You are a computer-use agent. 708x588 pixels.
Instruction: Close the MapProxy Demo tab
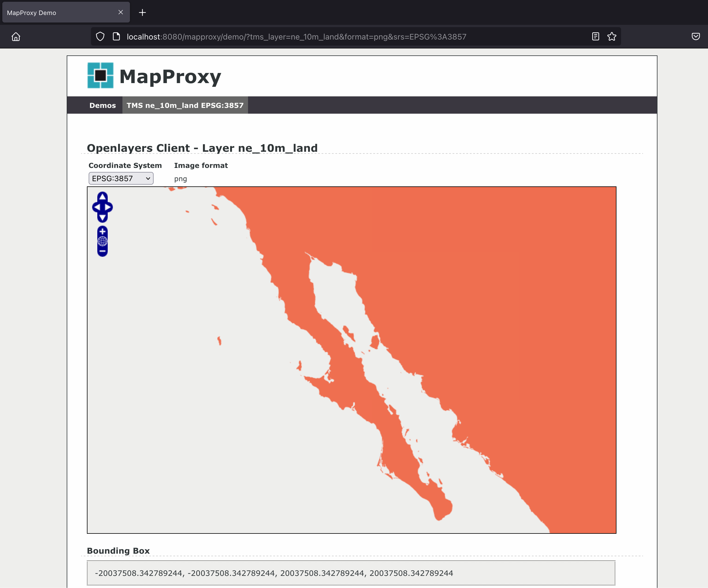121,12
